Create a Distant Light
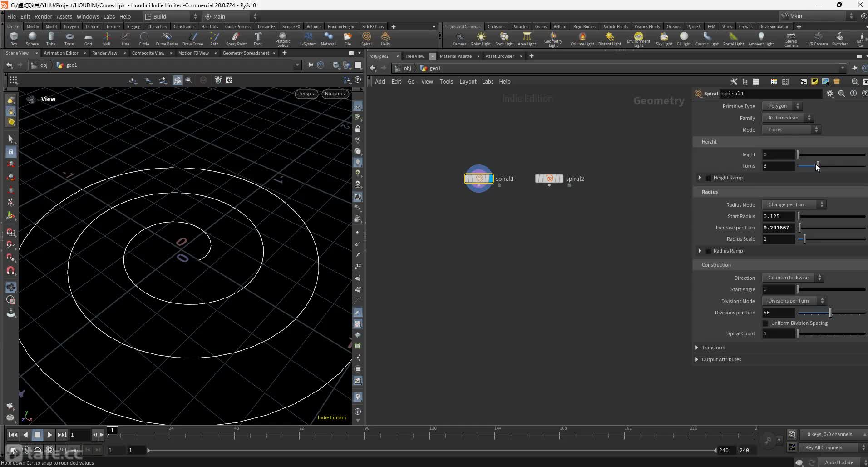This screenshot has width=868, height=467. 610,39
